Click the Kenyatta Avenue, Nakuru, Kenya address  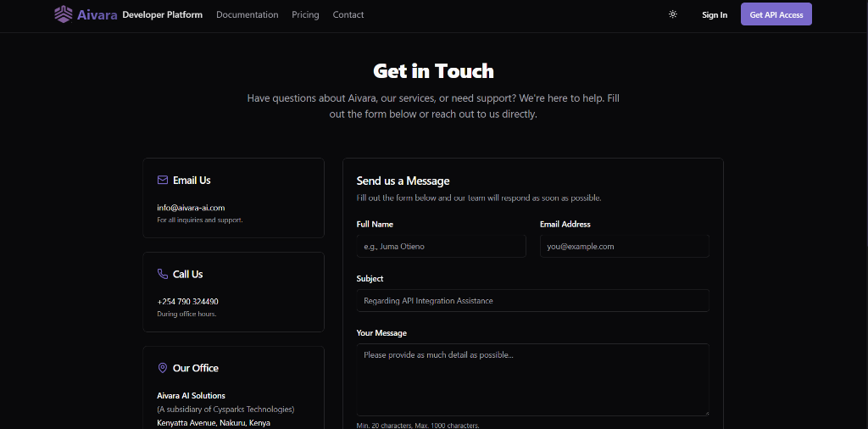214,423
